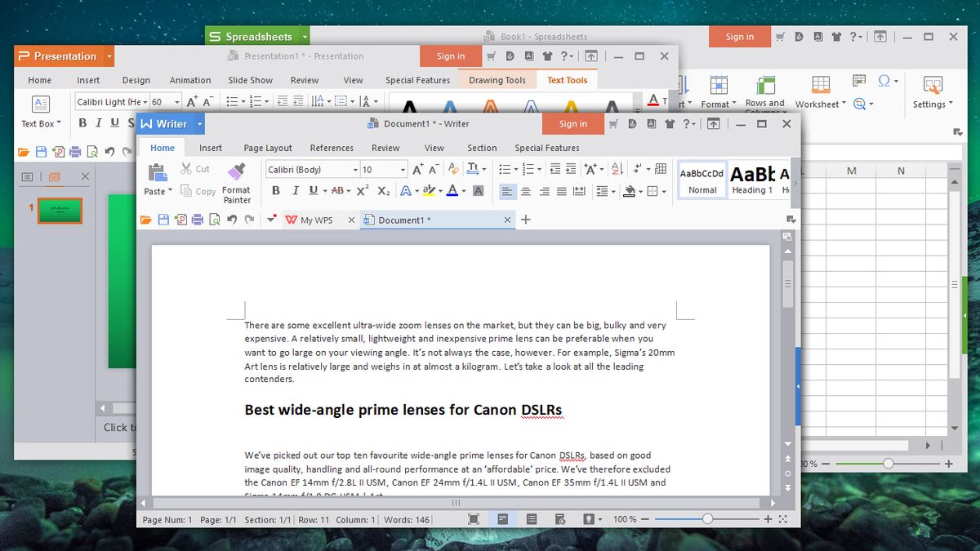Expand the font color dropdown arrow
The width and height of the screenshot is (980, 551).
(x=464, y=190)
